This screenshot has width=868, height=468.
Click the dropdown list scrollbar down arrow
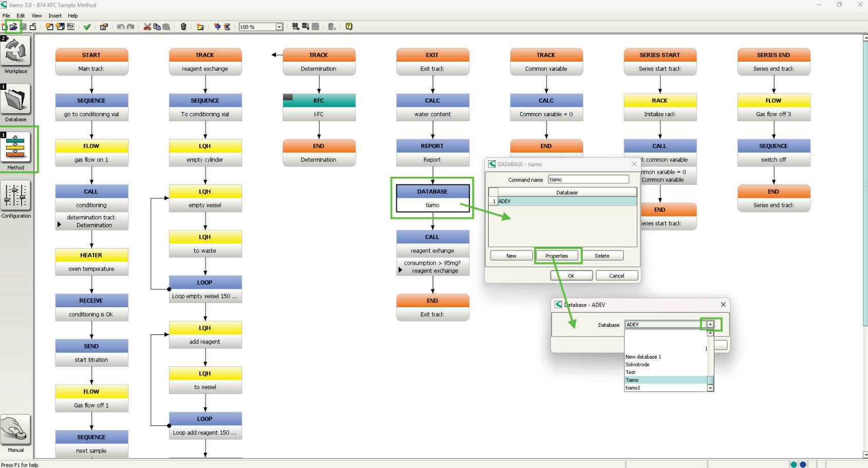710,388
